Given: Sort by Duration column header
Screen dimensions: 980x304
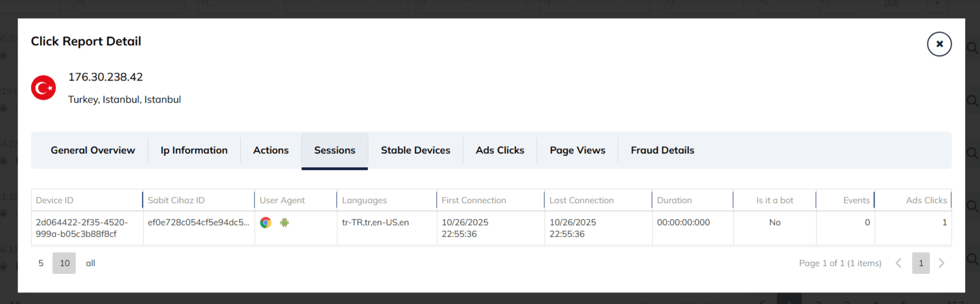Looking at the screenshot, I should [x=674, y=200].
